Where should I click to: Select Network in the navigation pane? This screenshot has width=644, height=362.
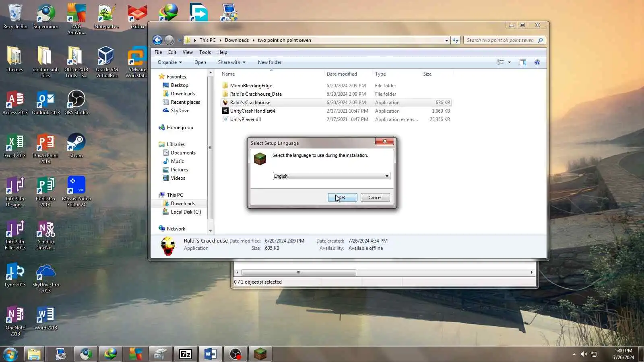176,229
